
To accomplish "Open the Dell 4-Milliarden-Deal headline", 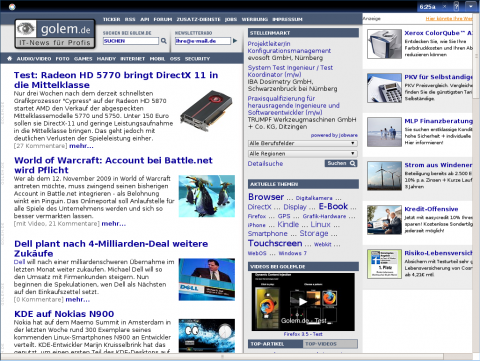I will tap(111, 249).
